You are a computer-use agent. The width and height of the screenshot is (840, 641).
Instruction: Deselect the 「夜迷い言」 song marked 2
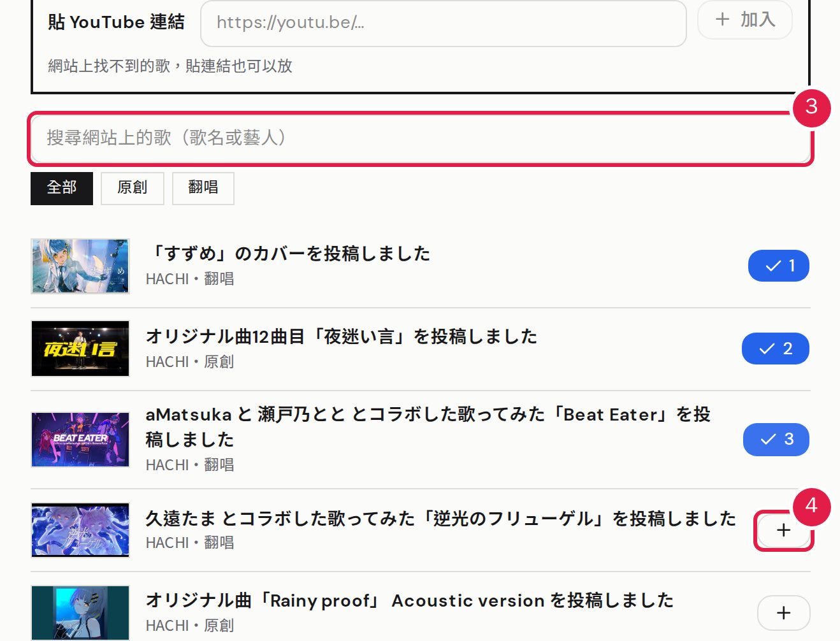pyautogui.click(x=776, y=349)
